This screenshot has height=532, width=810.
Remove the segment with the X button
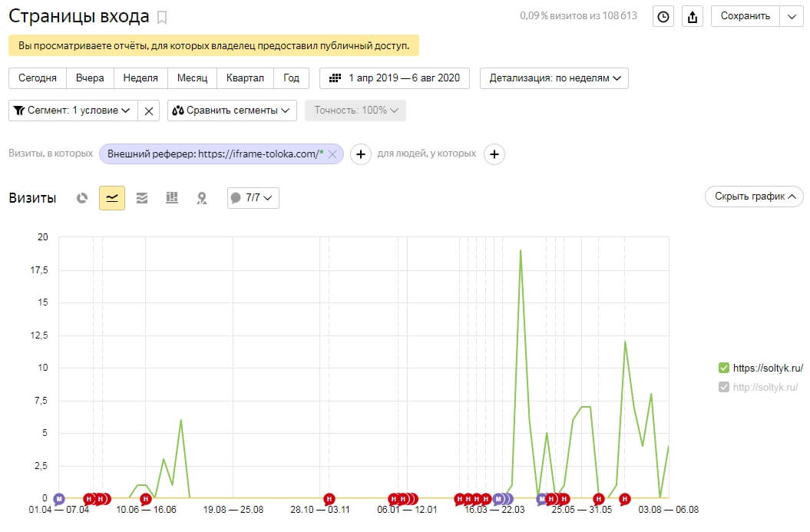[x=149, y=111]
